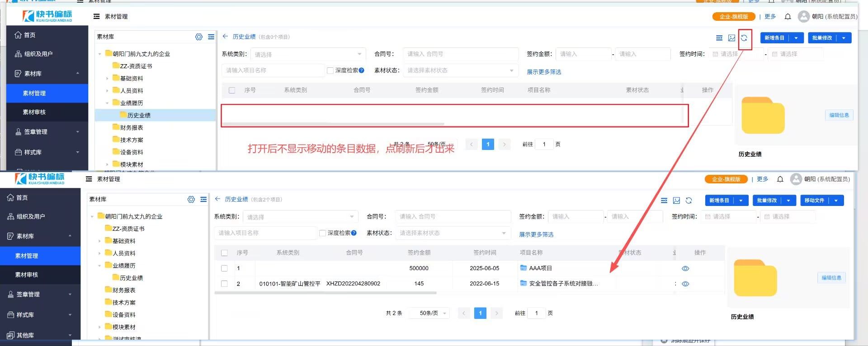Click 深度检索 help icon in upper window
Viewport: 868px width, 346px height.
click(361, 70)
